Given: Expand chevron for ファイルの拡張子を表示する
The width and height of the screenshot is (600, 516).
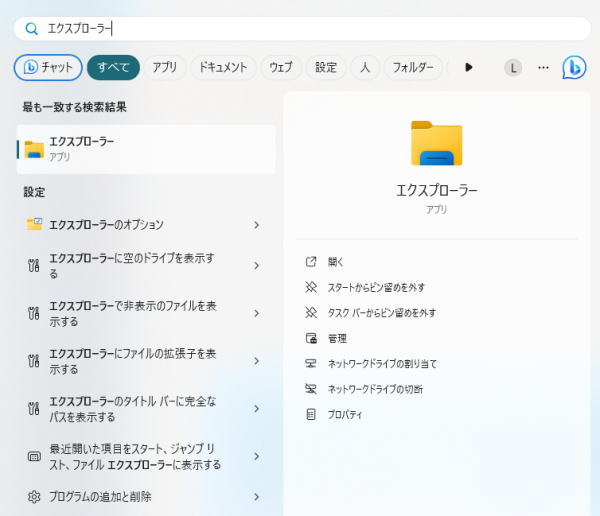Looking at the screenshot, I should point(257,361).
